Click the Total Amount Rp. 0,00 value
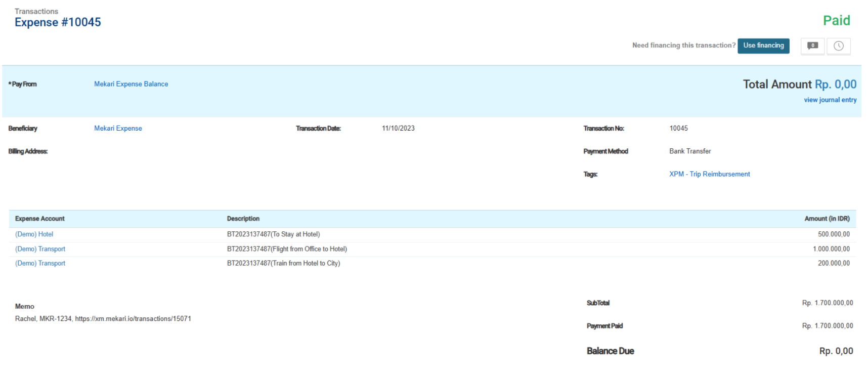Screen dimensions: 868x373 836,85
